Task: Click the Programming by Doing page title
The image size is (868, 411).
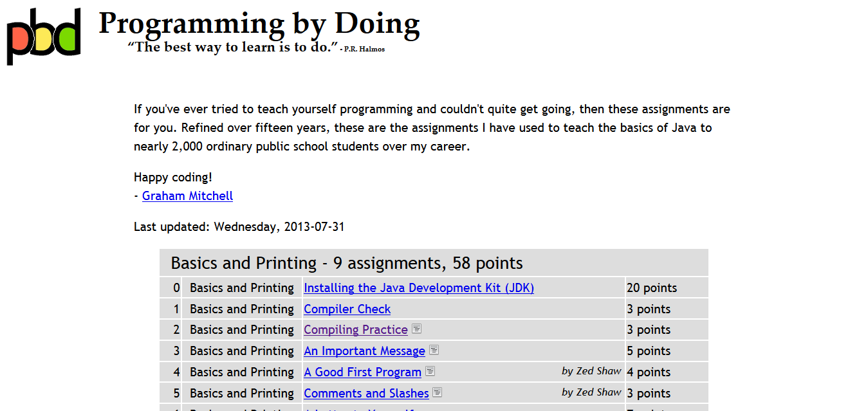Action: pyautogui.click(x=259, y=23)
